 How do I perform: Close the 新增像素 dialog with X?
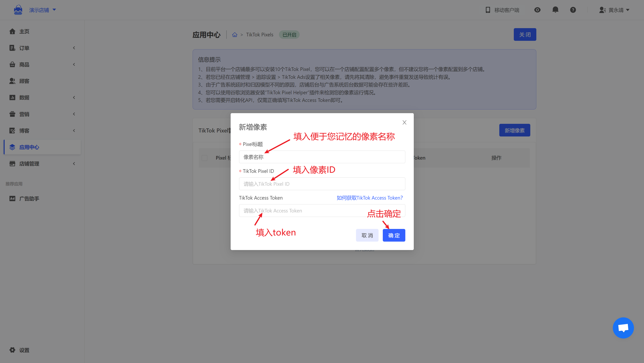pos(404,122)
